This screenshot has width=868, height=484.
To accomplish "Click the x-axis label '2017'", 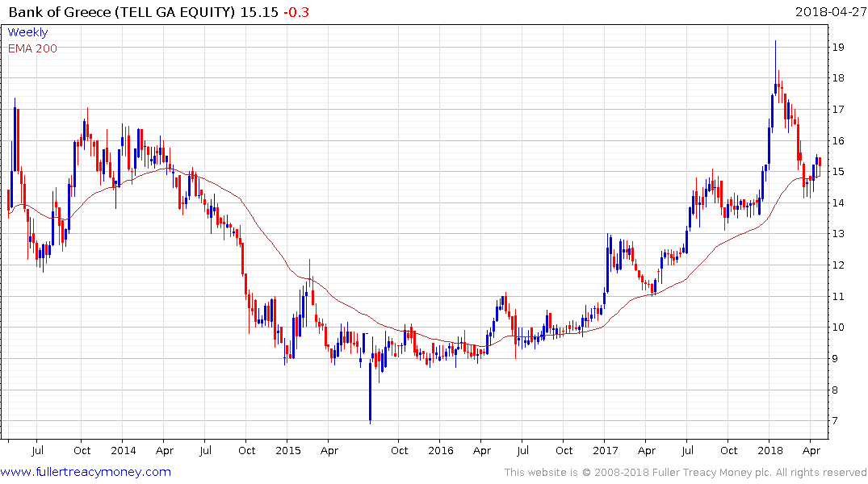I will pos(605,450).
